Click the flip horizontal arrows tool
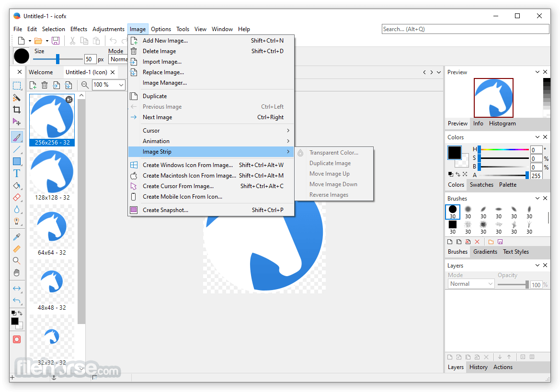The width and height of the screenshot is (560, 392). [17, 288]
